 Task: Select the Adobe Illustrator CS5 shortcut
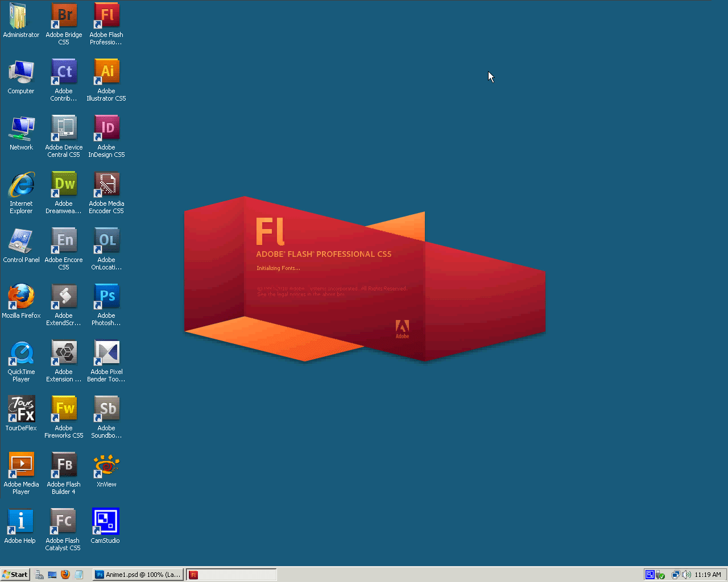(106, 81)
